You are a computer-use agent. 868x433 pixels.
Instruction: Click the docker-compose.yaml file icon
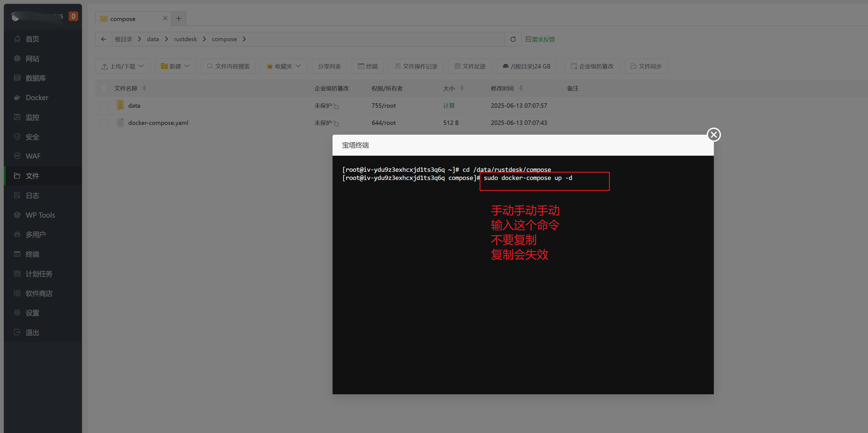(x=120, y=123)
